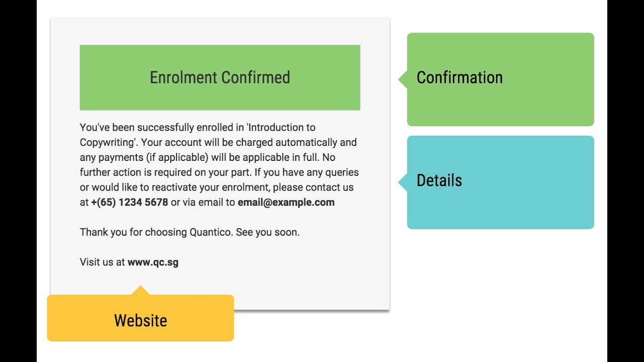Open the www.qc.sg website link
644x362 pixels.
click(x=153, y=262)
